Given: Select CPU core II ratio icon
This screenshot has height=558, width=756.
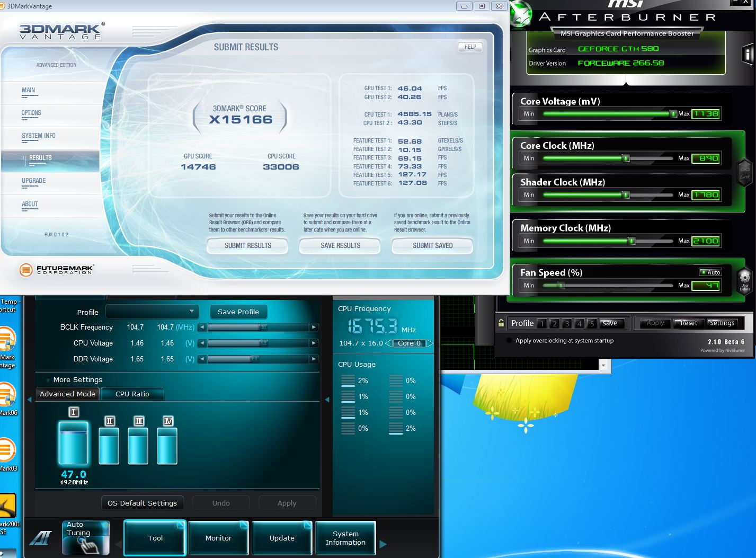Looking at the screenshot, I should pos(110,421).
